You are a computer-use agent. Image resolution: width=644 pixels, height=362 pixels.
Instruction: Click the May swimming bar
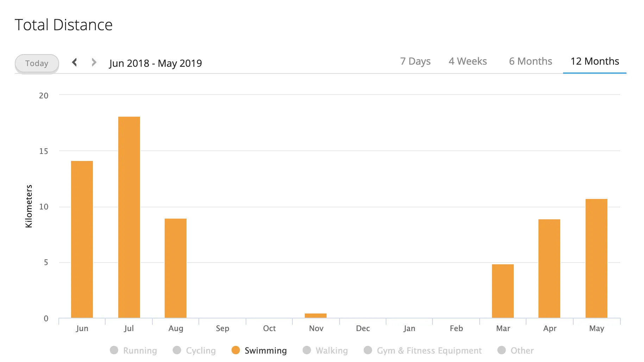tap(596, 258)
